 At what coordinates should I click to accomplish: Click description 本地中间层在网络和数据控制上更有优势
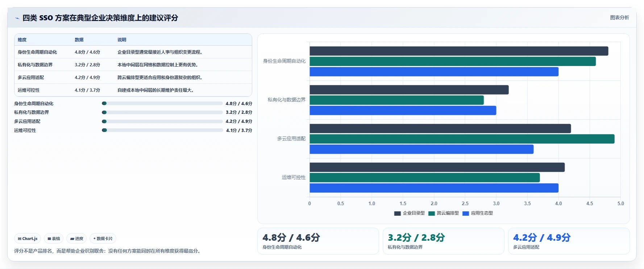pyautogui.click(x=158, y=65)
